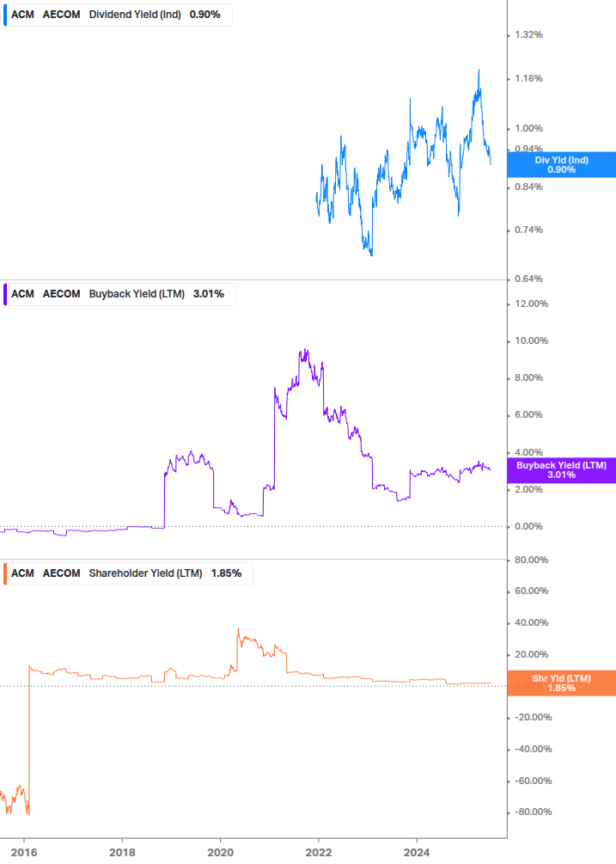Click the 3.01% value in buyback legend

209,294
